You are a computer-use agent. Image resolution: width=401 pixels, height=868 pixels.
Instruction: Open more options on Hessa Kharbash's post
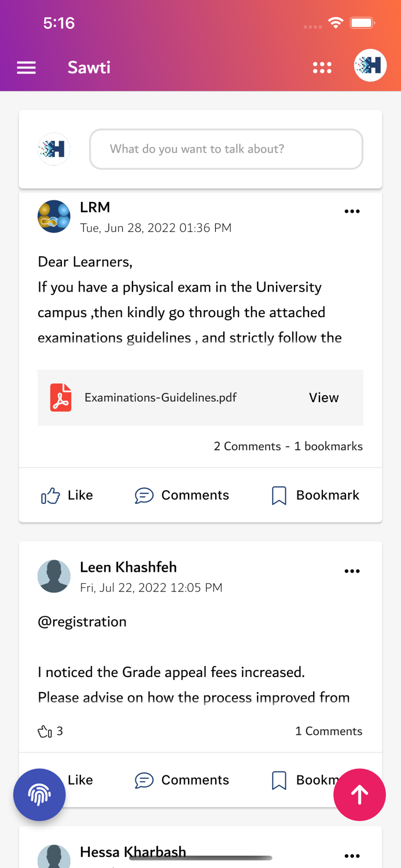tap(352, 856)
